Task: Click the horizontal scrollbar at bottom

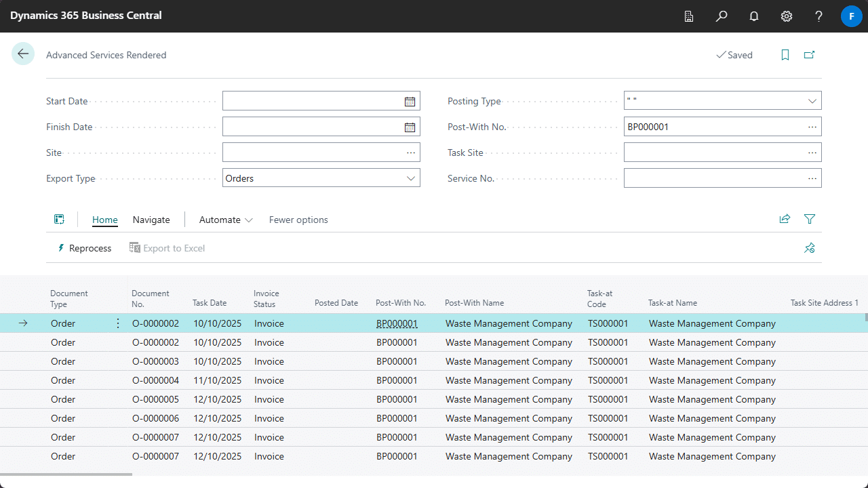Action: click(x=66, y=474)
